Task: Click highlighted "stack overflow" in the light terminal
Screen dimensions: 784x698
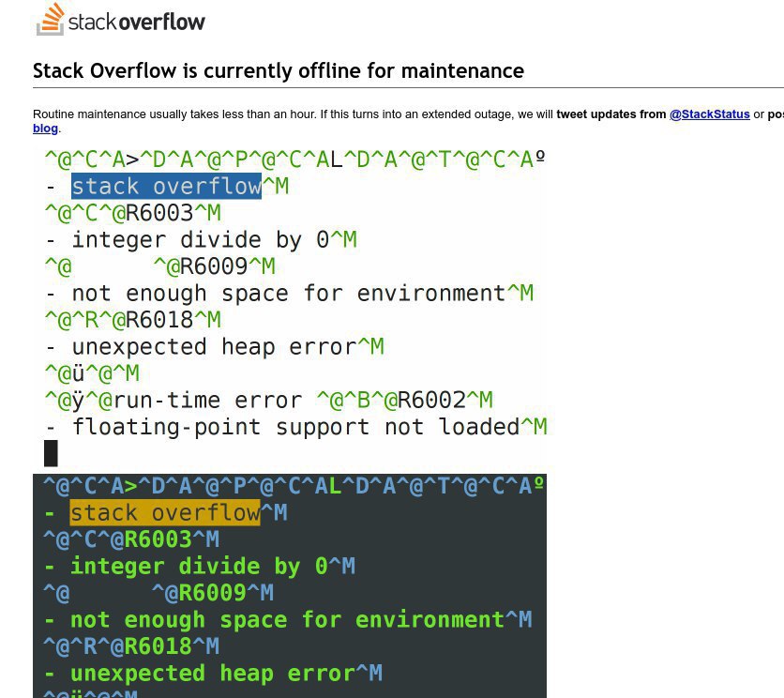Action: [166, 186]
